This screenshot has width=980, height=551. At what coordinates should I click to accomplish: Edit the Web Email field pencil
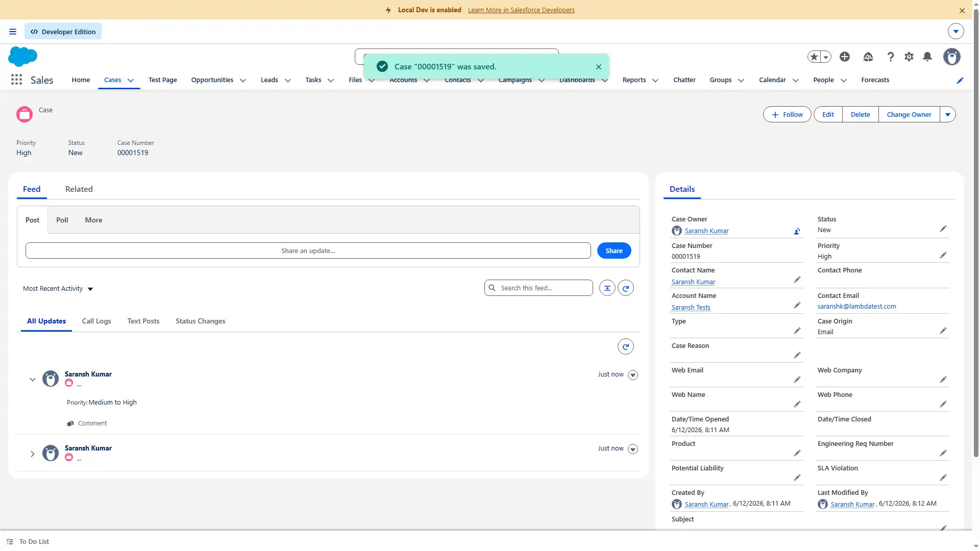pyautogui.click(x=797, y=380)
